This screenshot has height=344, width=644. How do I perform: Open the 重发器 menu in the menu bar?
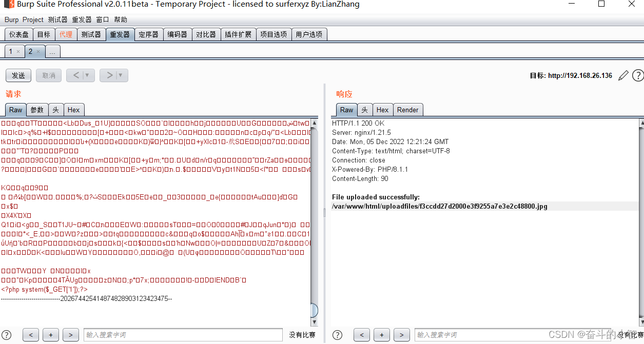[x=82, y=19]
